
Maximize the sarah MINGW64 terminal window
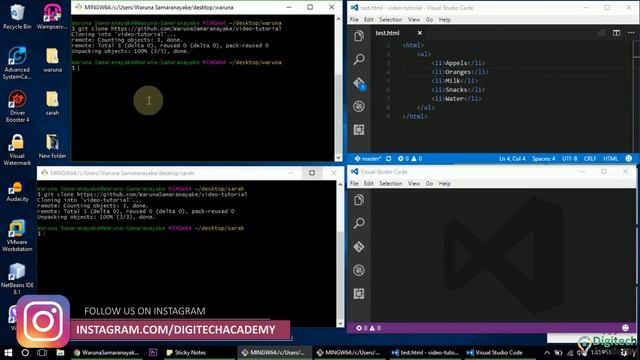[x=312, y=173]
